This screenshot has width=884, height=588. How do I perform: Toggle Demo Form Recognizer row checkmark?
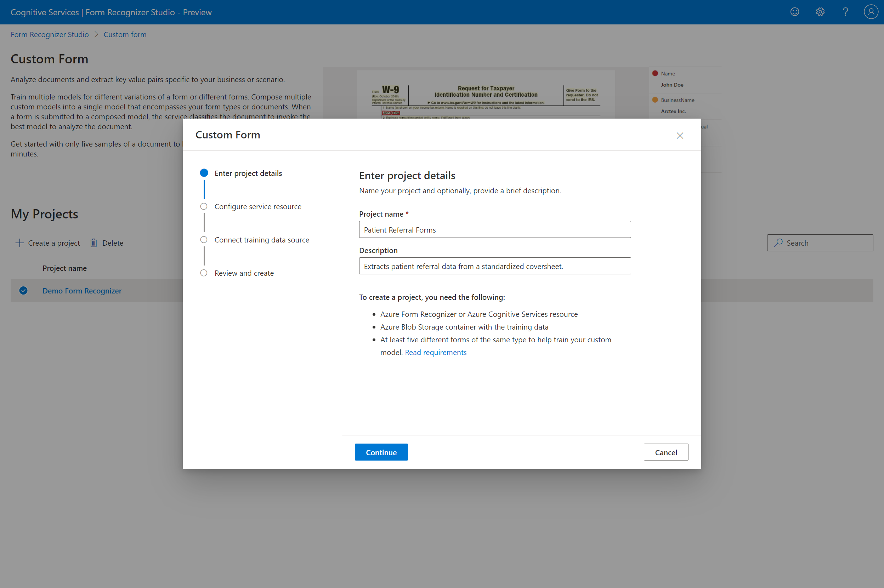click(23, 291)
